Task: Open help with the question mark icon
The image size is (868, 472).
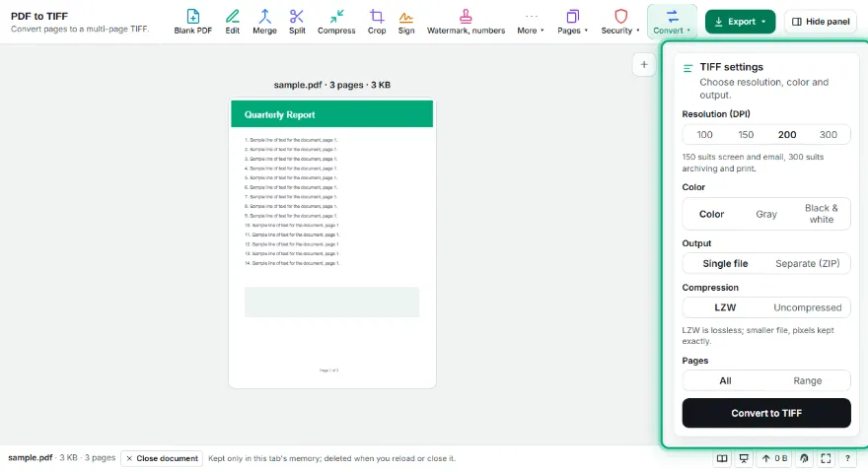Action: [847, 458]
